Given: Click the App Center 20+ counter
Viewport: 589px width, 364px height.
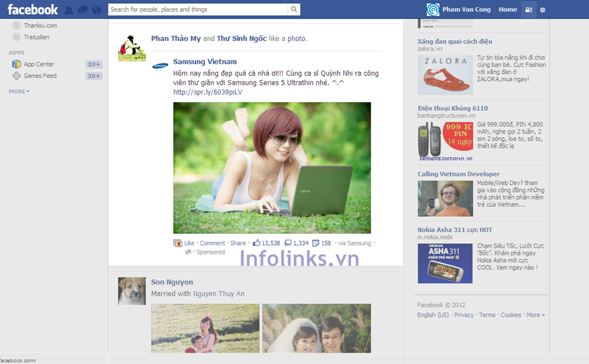Looking at the screenshot, I should (x=94, y=64).
